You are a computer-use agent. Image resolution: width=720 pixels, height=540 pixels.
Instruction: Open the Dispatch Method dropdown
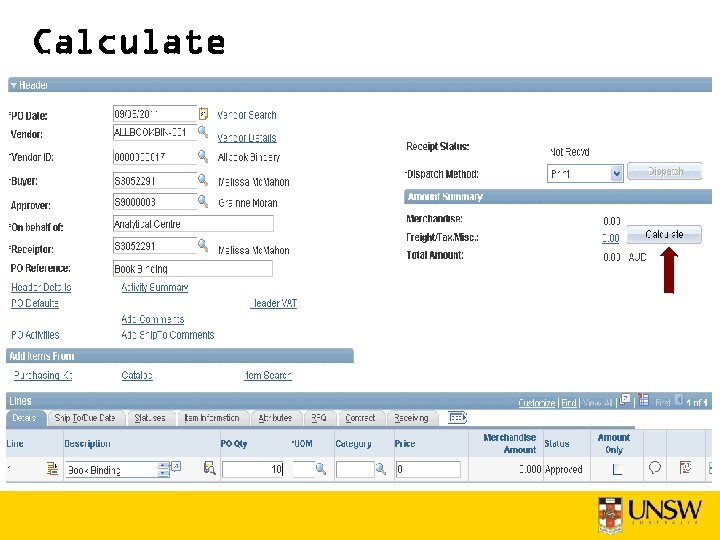(x=585, y=174)
